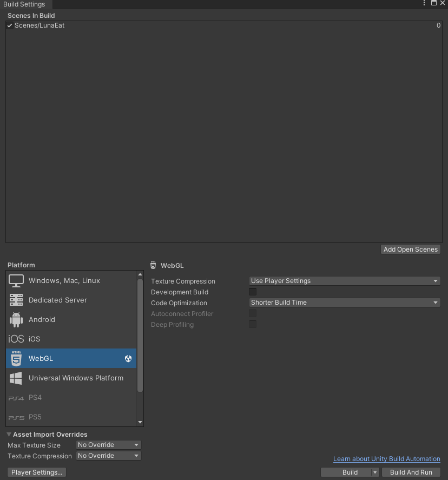This screenshot has width=448, height=480.
Task: Open the Build options dropdown arrow
Action: click(x=375, y=472)
